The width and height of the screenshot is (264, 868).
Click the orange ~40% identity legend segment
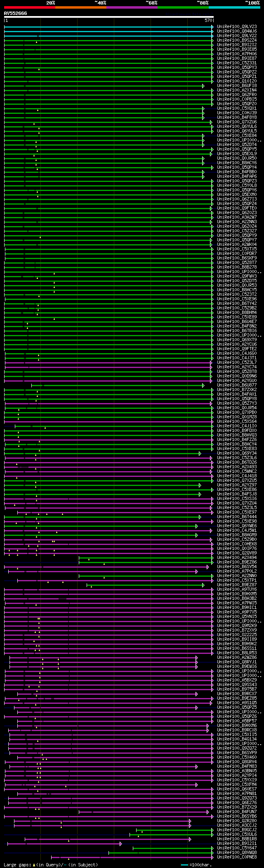pyautogui.click(x=81, y=7)
